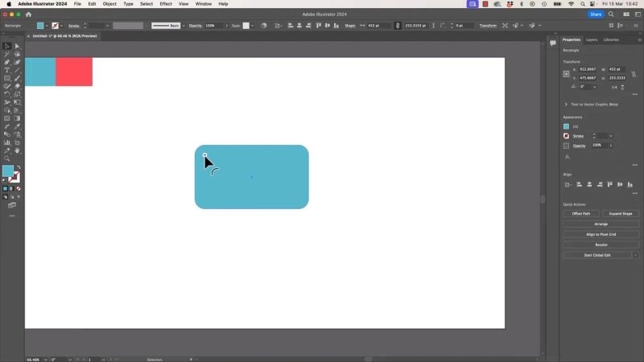Switch to the Layers tab
Screen dimensions: 644x362
click(x=592, y=39)
